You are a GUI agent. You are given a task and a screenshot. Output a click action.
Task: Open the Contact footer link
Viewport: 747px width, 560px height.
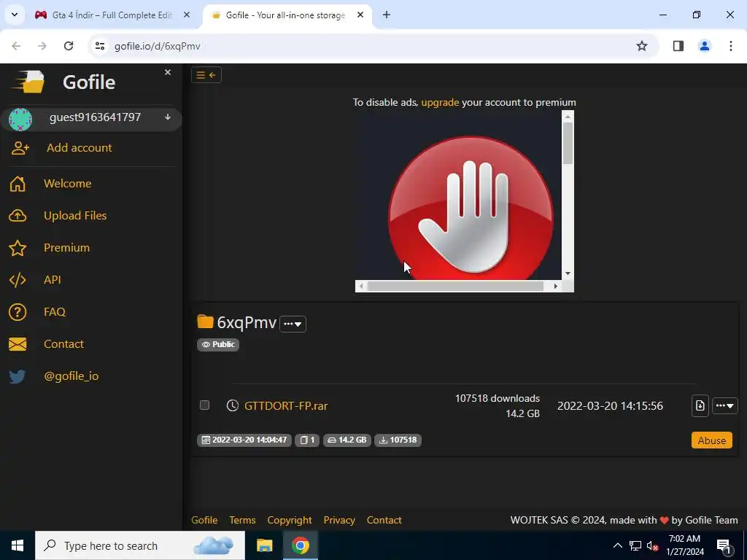[384, 520]
